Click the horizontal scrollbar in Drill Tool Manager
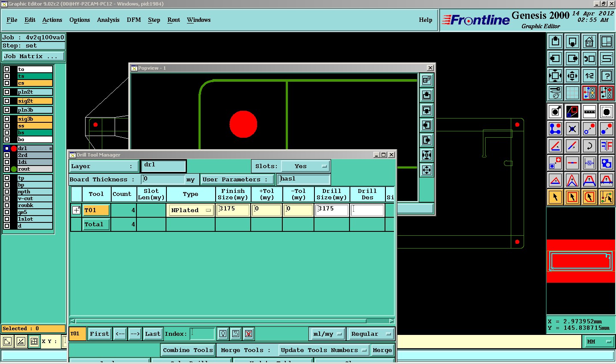Viewport: 616px width, 364px height. tap(232, 321)
